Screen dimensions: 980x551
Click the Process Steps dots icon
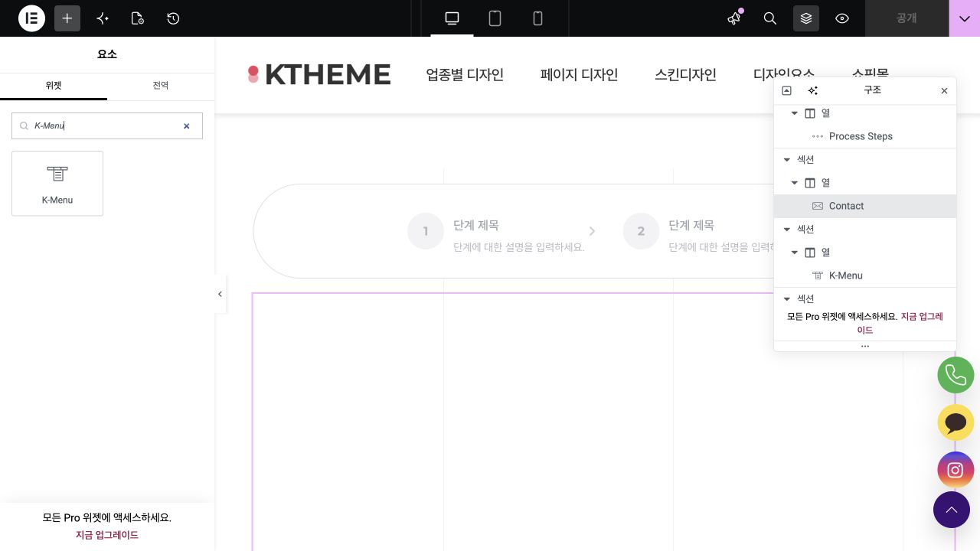tap(818, 136)
